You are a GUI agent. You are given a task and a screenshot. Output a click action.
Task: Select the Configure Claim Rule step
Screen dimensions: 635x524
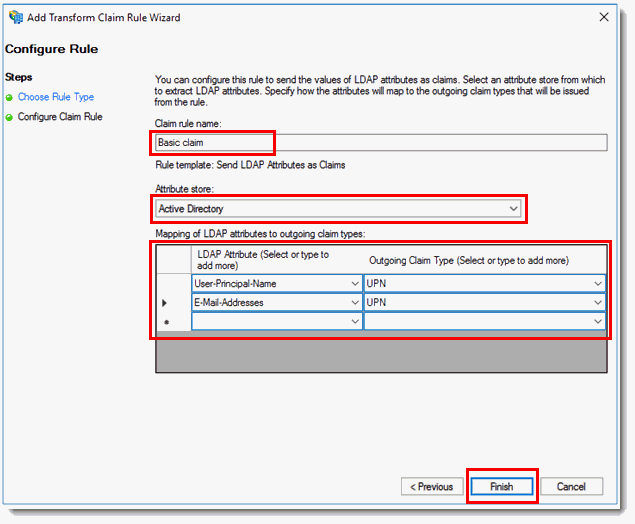(x=60, y=117)
